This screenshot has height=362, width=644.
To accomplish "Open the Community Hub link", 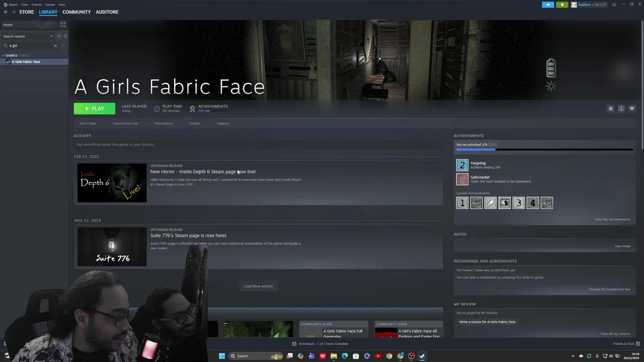I will [x=125, y=123].
